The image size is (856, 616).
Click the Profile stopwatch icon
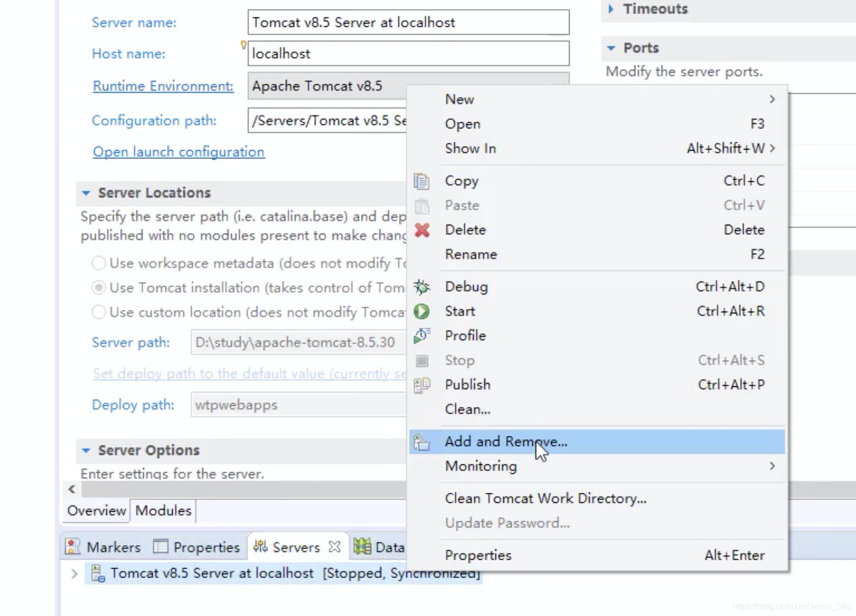(422, 336)
